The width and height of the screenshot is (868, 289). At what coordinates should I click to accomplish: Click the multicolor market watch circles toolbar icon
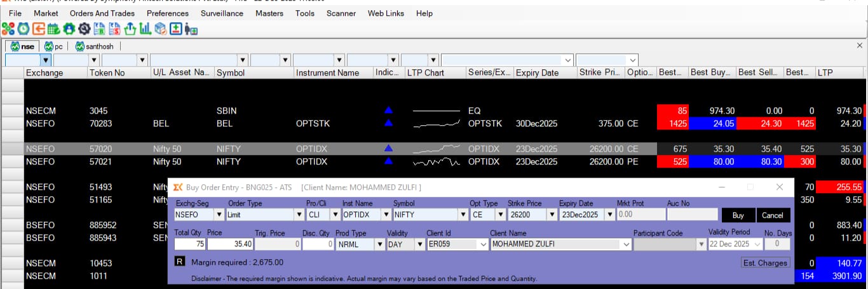pos(8,29)
